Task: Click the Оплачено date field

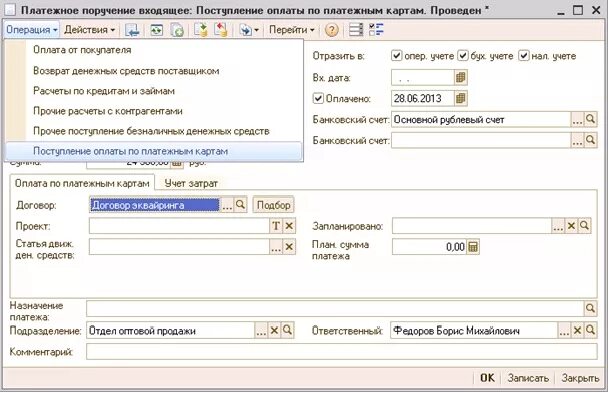Action: pyautogui.click(x=423, y=98)
